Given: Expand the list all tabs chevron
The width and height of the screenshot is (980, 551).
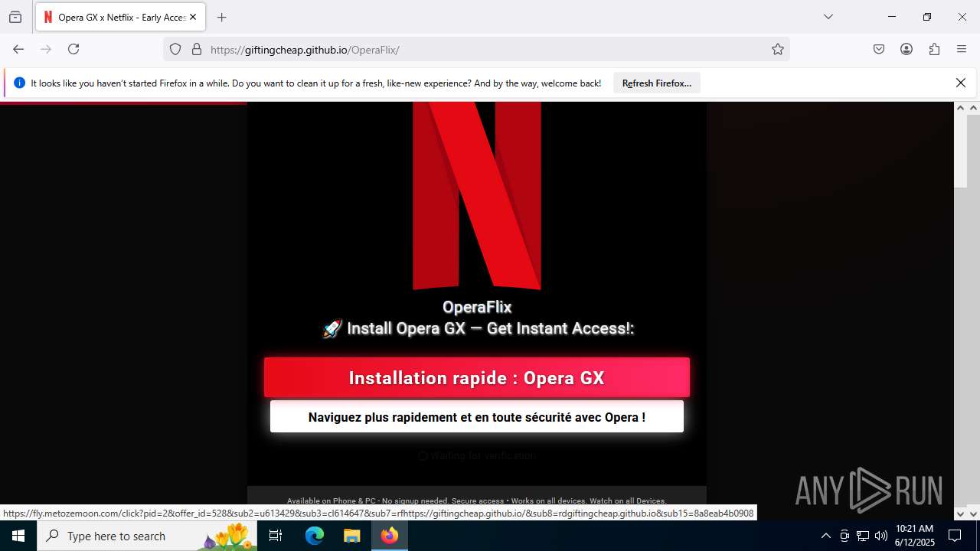Looking at the screenshot, I should 828,17.
